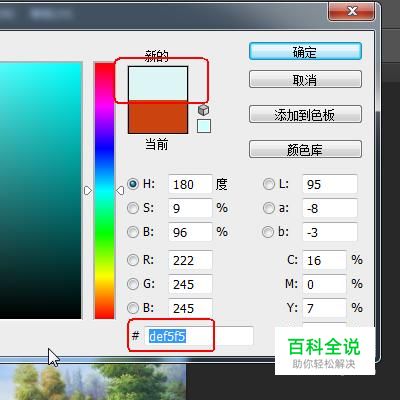Select the blue B radio button
The height and width of the screenshot is (400, 400).
pos(133,308)
